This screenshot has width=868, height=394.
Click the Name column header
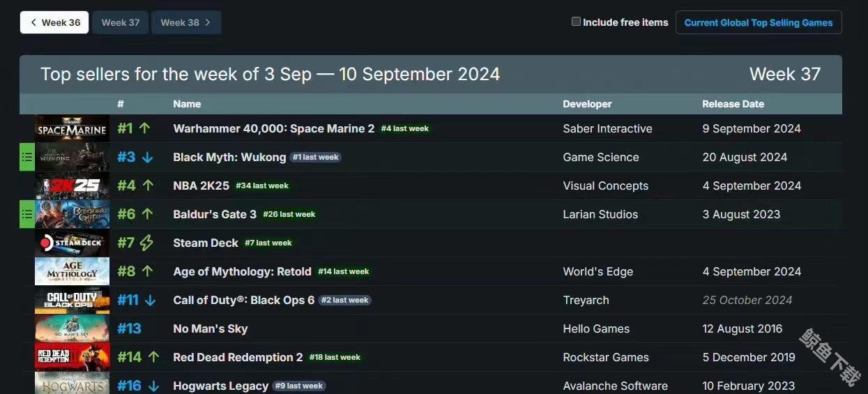[x=187, y=104]
